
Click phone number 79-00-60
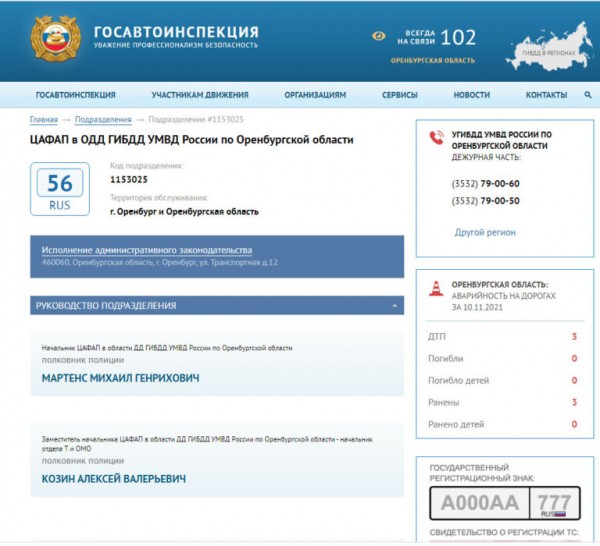point(500,184)
